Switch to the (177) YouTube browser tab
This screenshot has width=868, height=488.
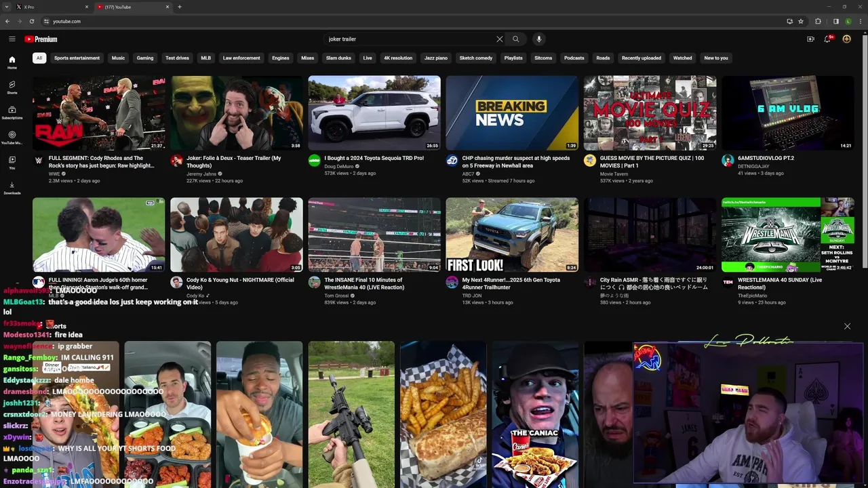pyautogui.click(x=133, y=7)
